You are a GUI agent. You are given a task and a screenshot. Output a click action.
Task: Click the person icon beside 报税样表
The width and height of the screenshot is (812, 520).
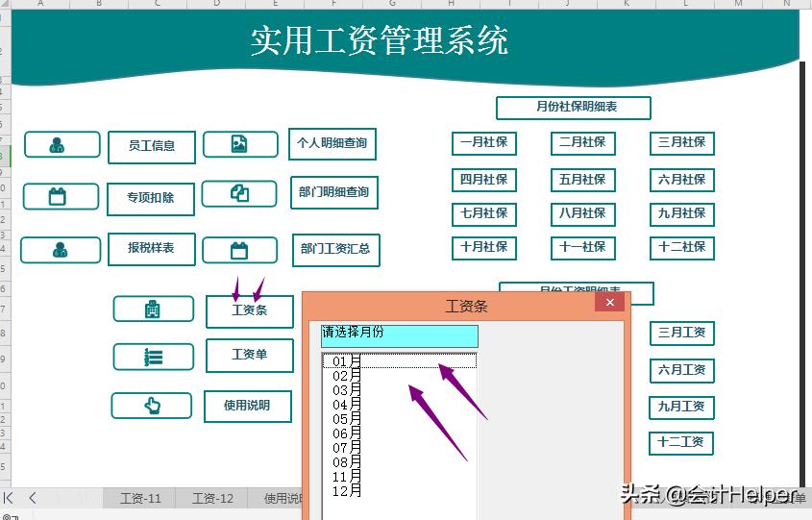[61, 250]
